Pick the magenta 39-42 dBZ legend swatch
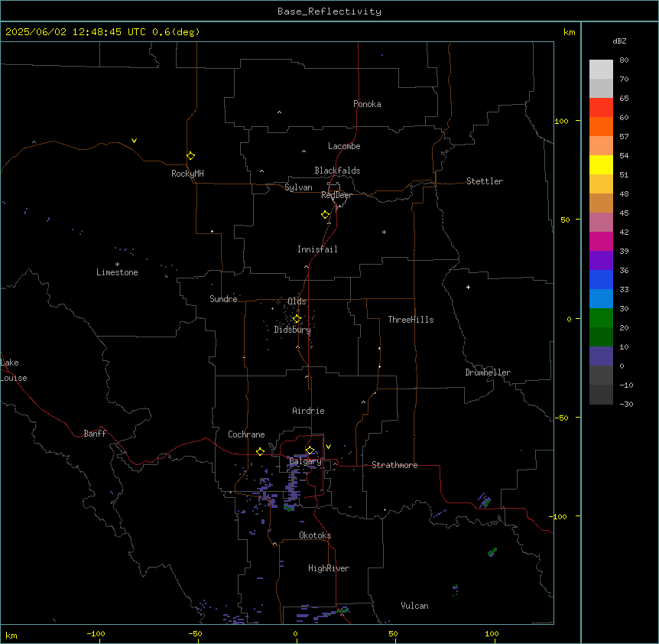The image size is (659, 644). click(601, 241)
